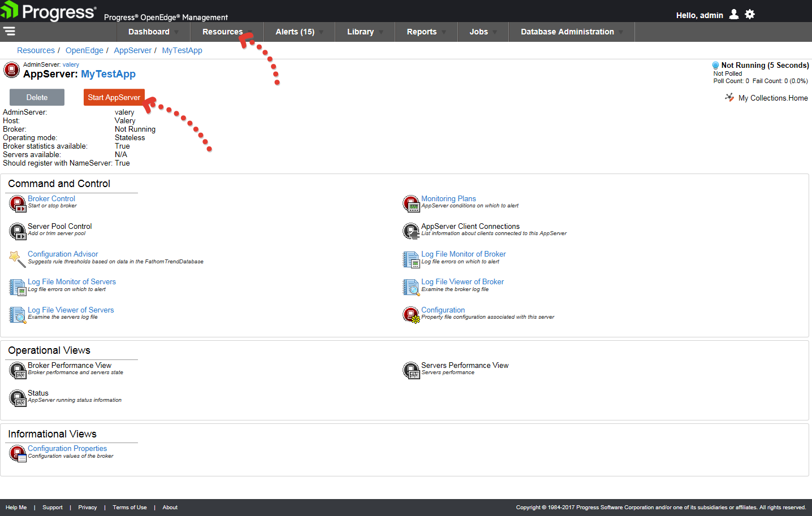Click the admin user profile icon
This screenshot has height=516, width=812.
click(734, 14)
